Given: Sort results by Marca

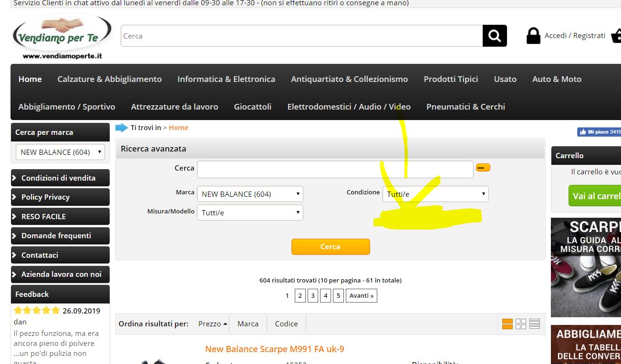Looking at the screenshot, I should point(248,324).
